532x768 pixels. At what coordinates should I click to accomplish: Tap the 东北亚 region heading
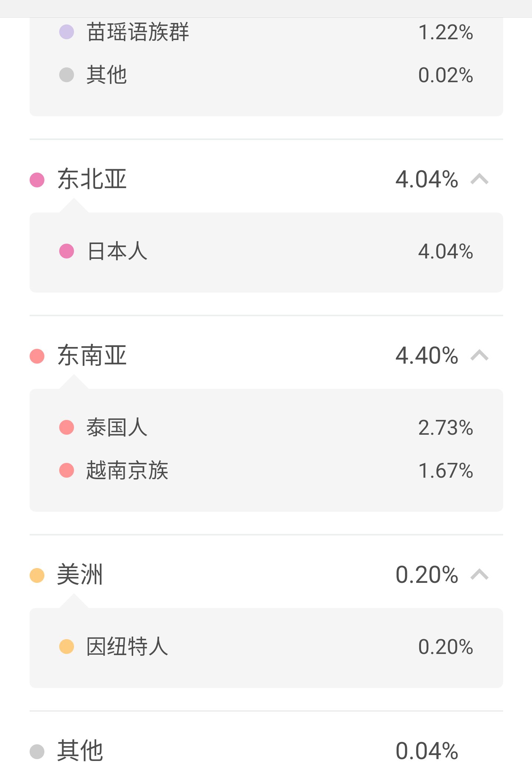(92, 180)
